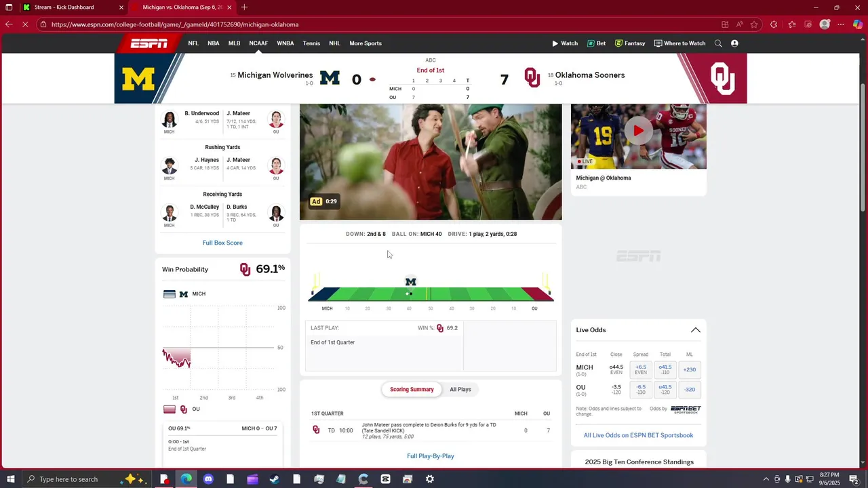Expand the More Sports menu
868x488 pixels.
(x=366, y=43)
